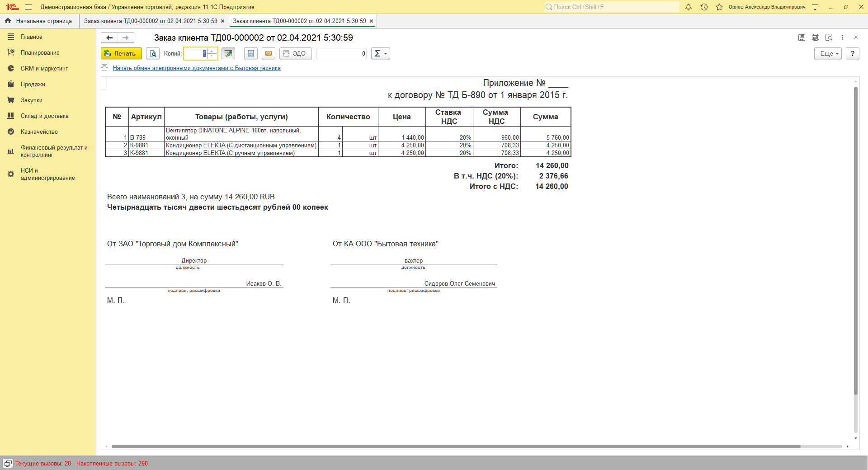868x470 pixels.
Task: Click the VAT total value '2 376,66'
Action: (553, 176)
